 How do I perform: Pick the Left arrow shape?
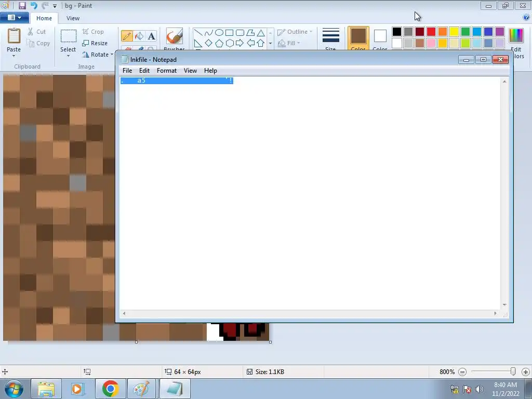(250, 43)
